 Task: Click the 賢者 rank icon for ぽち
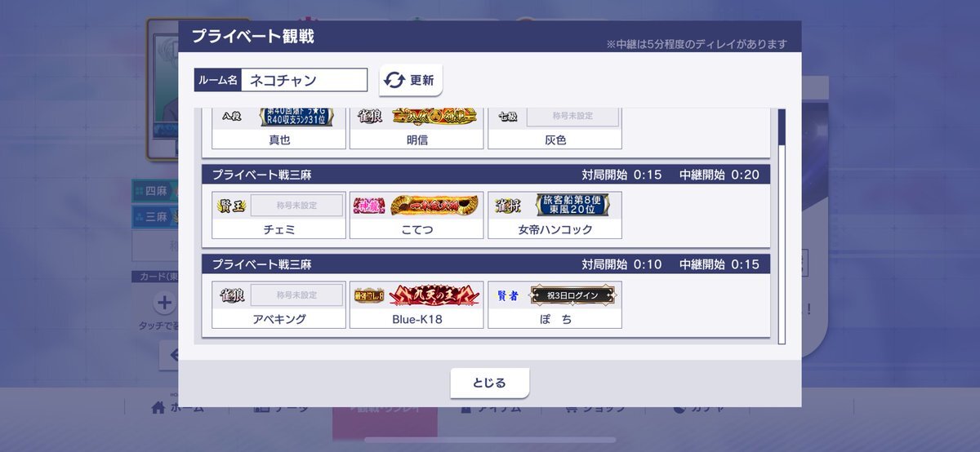[507, 295]
